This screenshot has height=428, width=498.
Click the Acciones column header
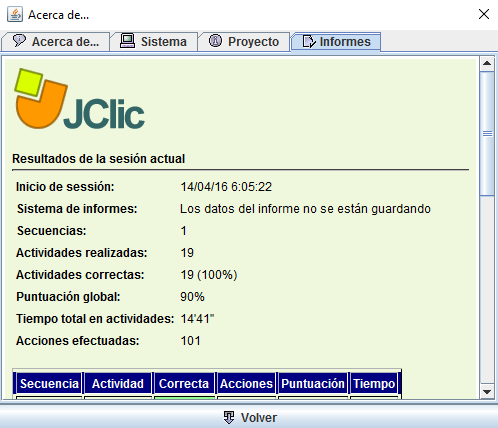coord(246,383)
